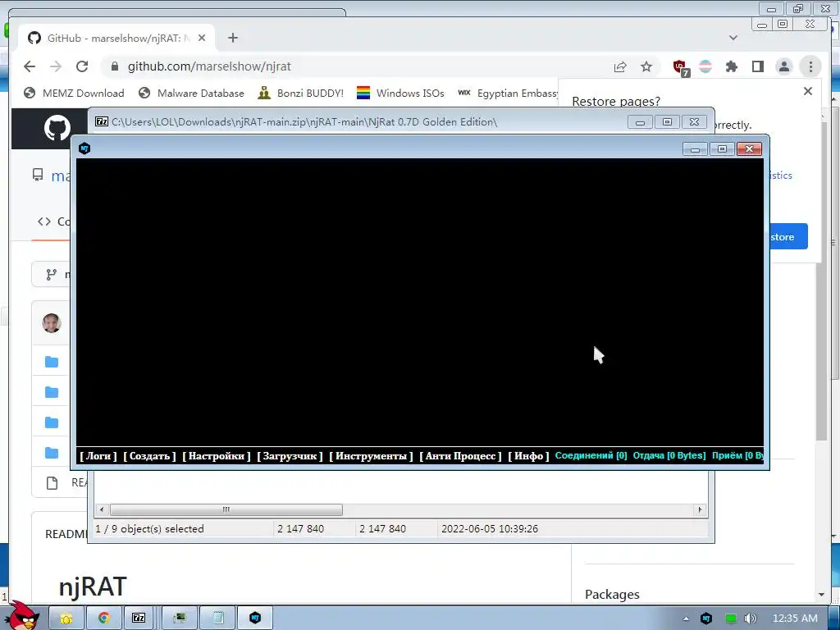This screenshot has height=630, width=840.
Task: Click the striped flag extension icon
Action: [x=705, y=66]
